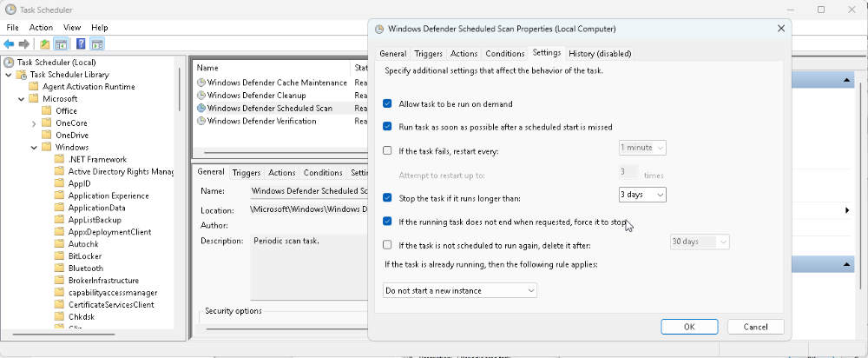Click the Attempt to restart up to count field
The height and width of the screenshot is (358, 868).
coord(628,172)
